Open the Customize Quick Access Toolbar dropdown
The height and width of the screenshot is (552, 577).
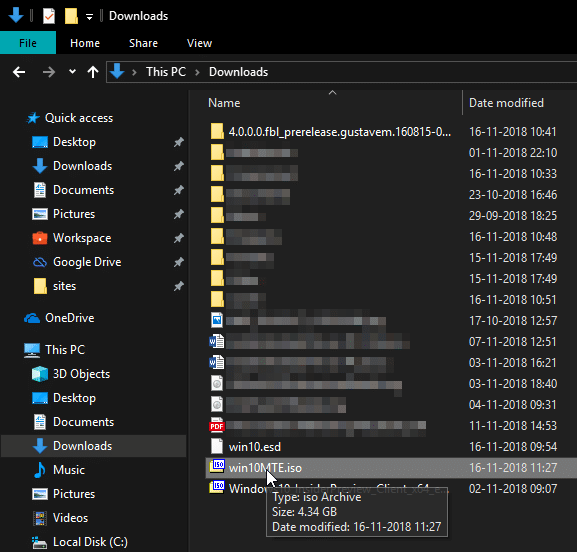89,17
